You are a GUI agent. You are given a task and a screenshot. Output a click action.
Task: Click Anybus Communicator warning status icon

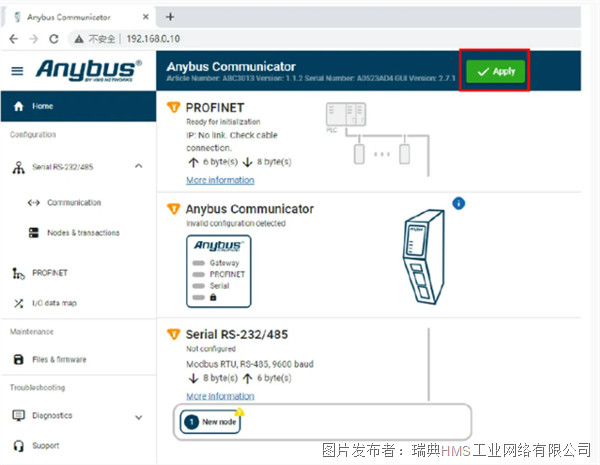point(174,209)
